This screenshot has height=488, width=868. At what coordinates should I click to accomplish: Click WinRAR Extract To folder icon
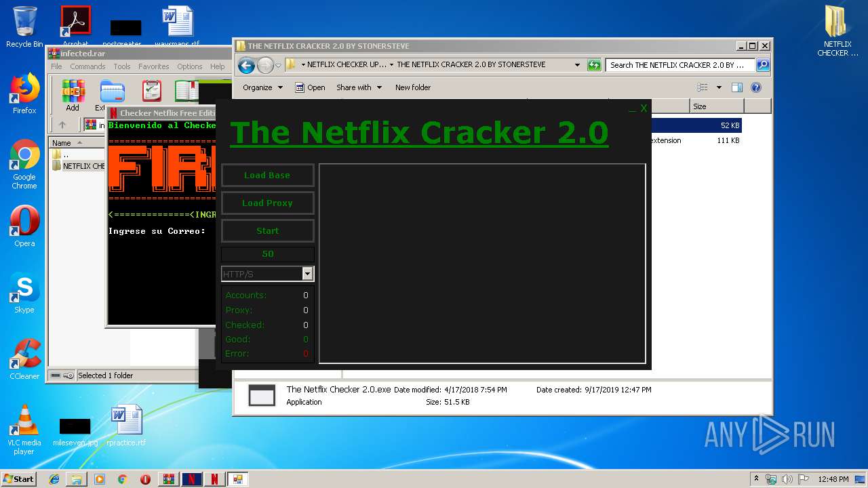[x=112, y=95]
